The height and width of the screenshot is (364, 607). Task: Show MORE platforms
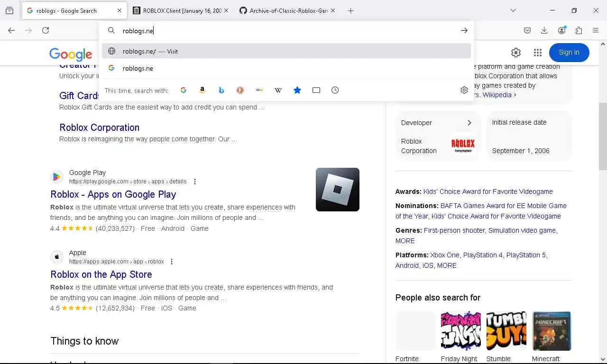(447, 265)
